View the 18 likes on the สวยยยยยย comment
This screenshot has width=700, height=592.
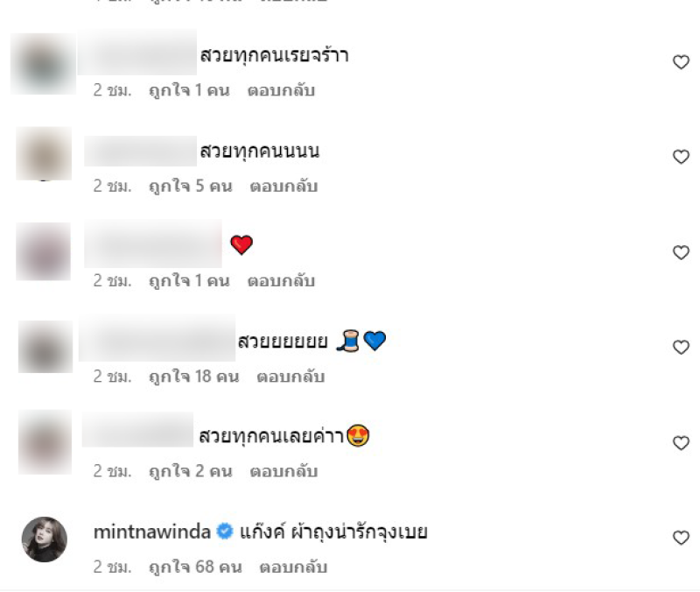[x=193, y=377]
